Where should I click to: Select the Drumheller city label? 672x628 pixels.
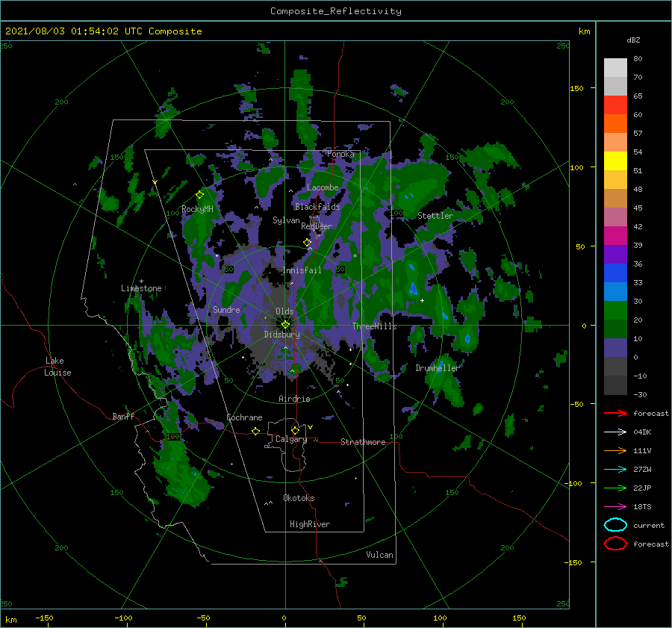(x=438, y=368)
